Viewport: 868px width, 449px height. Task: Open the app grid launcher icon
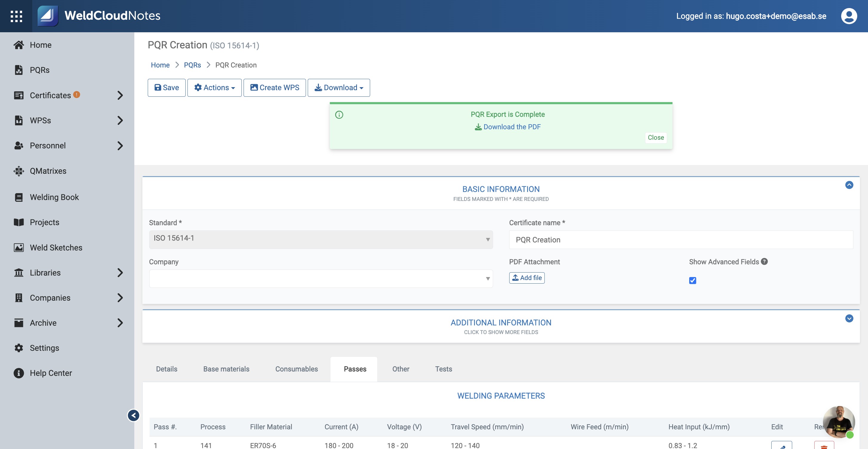(x=16, y=16)
